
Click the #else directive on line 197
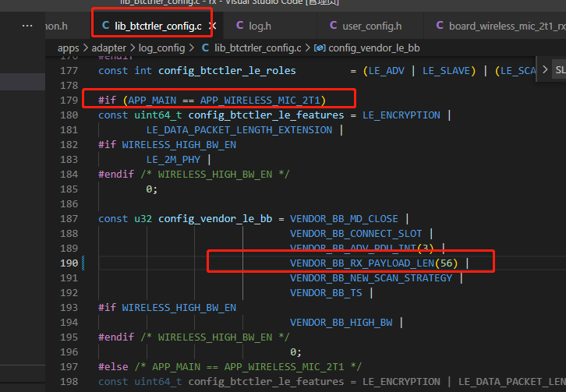(x=113, y=367)
